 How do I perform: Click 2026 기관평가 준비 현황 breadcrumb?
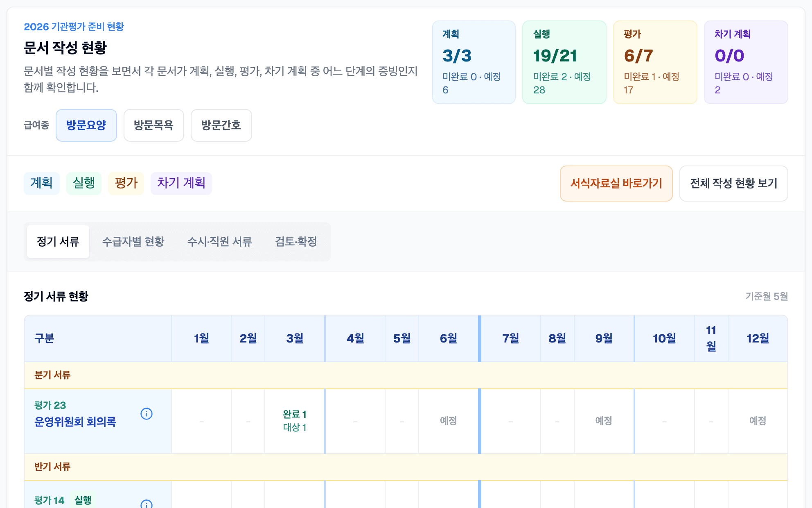(x=74, y=27)
